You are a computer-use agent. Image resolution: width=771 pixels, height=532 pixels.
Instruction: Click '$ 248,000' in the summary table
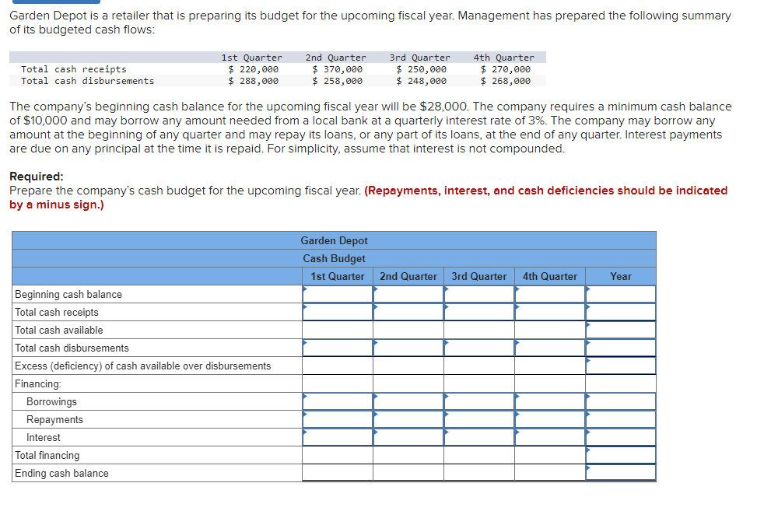tap(422, 81)
